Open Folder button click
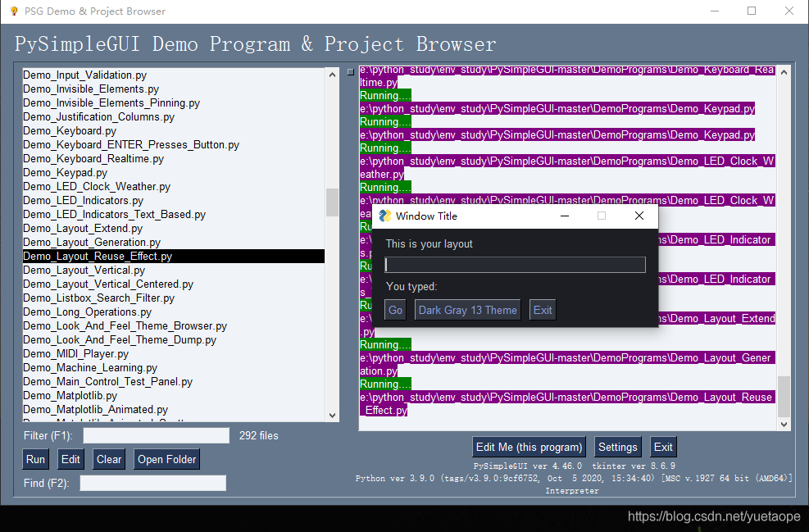Screen dimensions: 809x532 166,459
